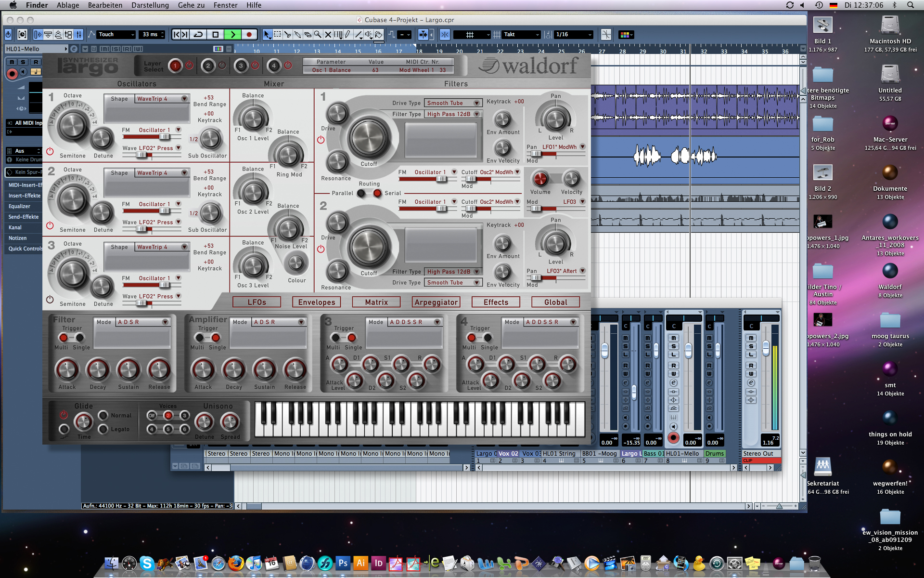Open the Global page in Largo
The height and width of the screenshot is (578, 924).
tap(556, 302)
